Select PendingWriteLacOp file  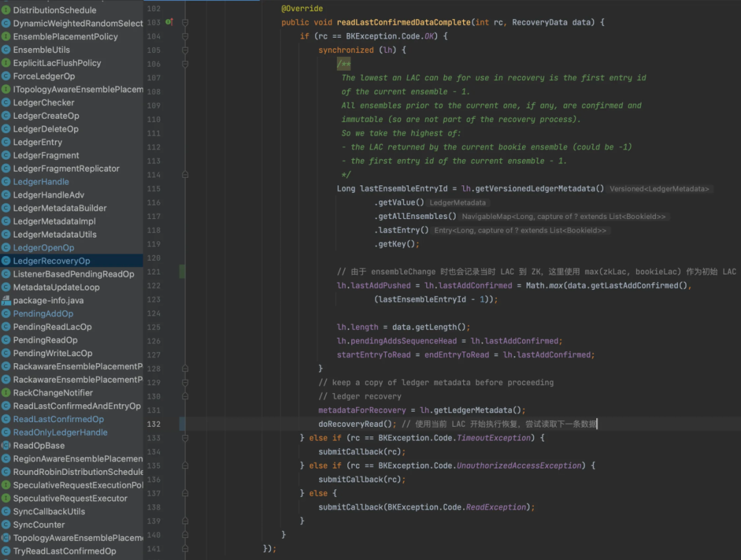[52, 353]
